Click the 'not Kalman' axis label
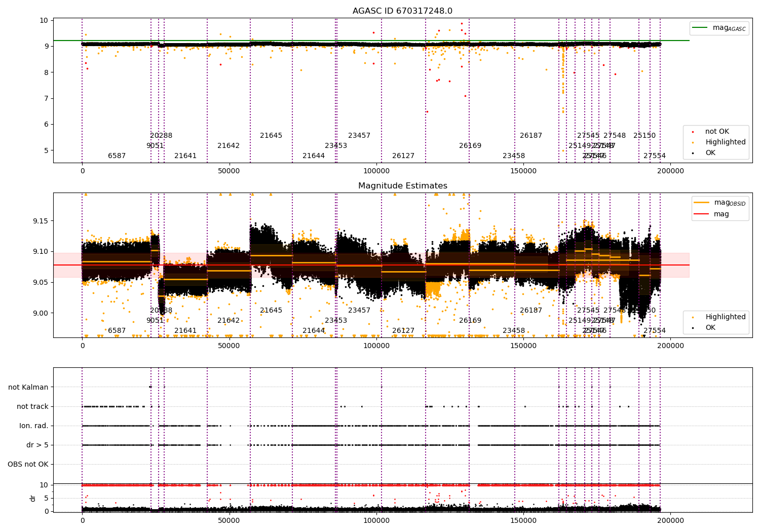The image size is (760, 532). (28, 387)
